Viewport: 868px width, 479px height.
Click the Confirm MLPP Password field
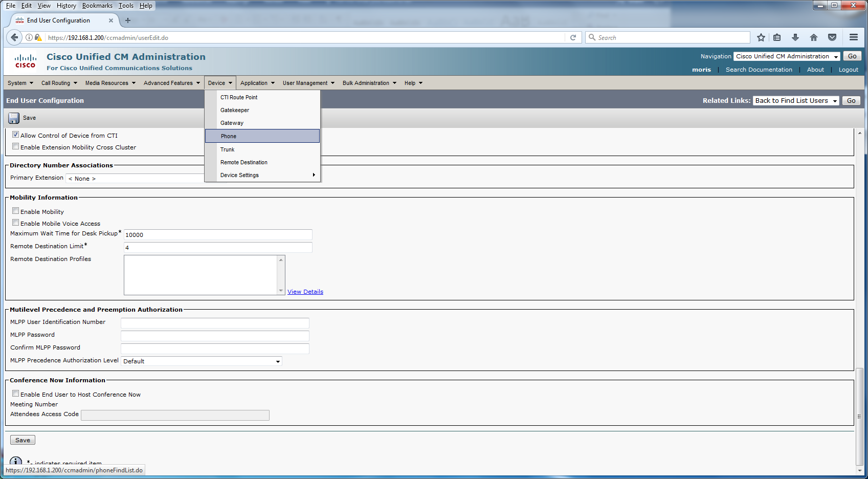(x=215, y=349)
